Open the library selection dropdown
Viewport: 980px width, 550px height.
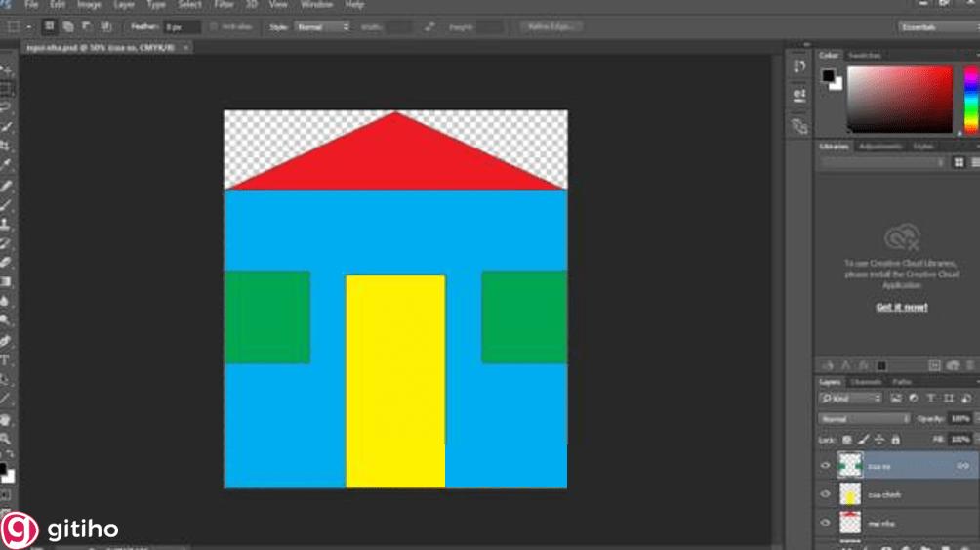882,163
